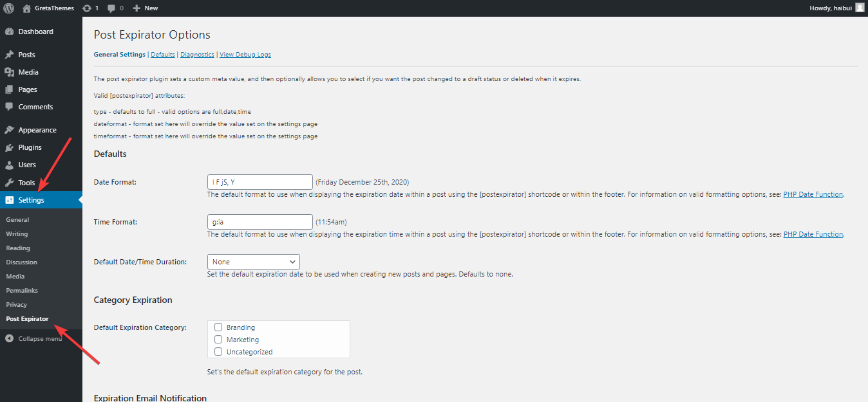
Task: Open Posts using the pushpin sidebar icon
Action: tap(10, 54)
